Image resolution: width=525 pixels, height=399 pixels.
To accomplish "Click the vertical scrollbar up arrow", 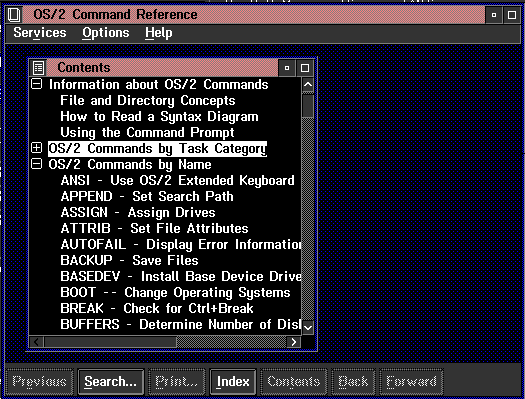I will [308, 85].
